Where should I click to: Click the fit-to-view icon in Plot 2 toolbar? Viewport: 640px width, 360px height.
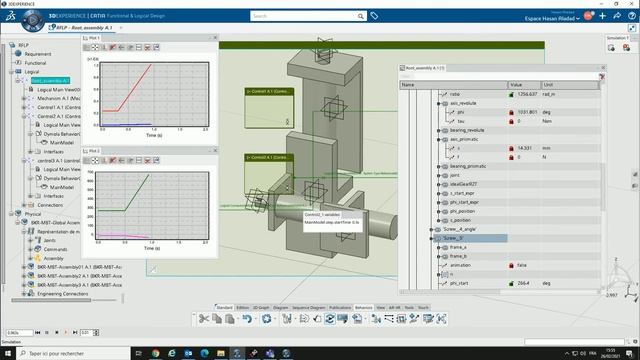pos(95,160)
